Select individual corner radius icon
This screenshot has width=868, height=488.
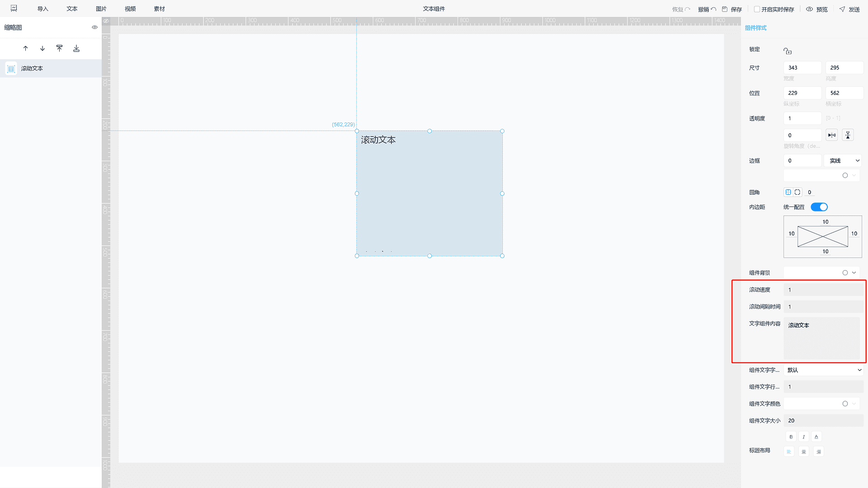797,192
